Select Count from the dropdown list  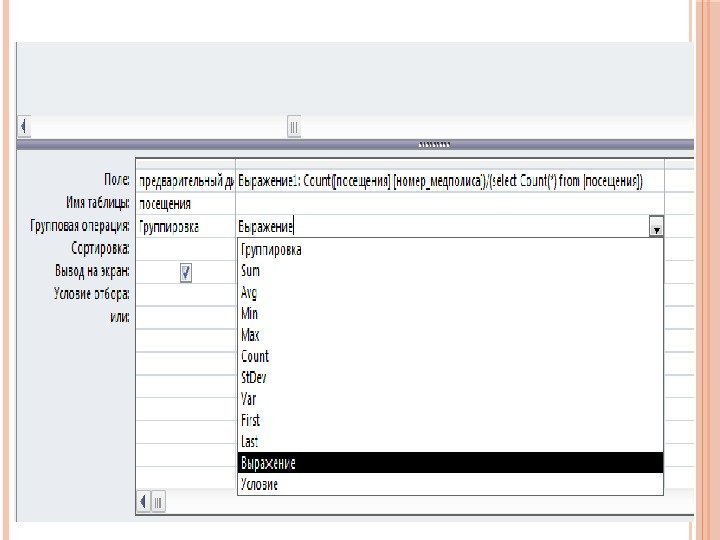[x=450, y=356]
